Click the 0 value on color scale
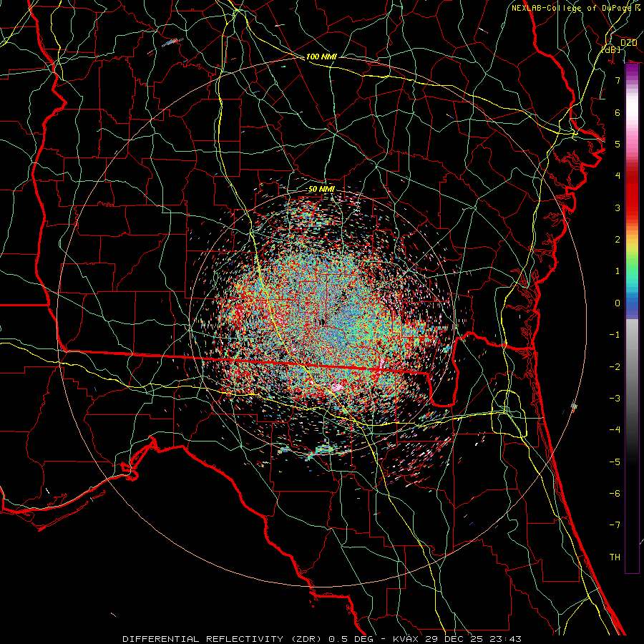 (618, 303)
